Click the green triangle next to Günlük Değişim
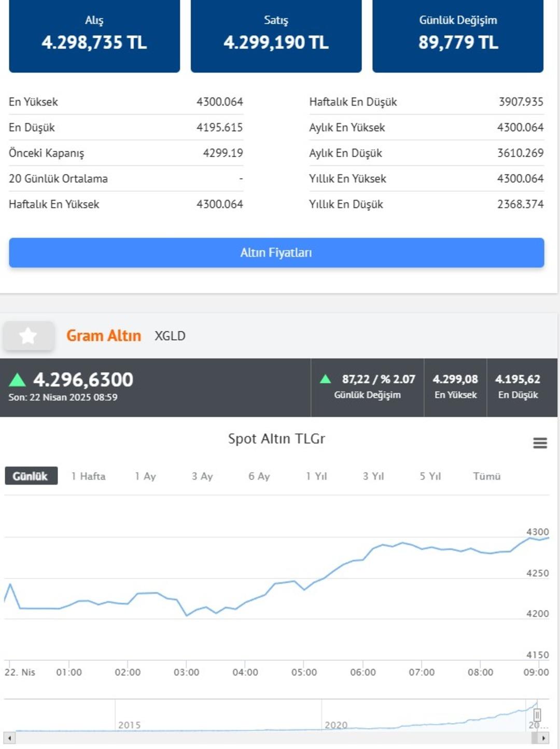This screenshot has width=560, height=749. [326, 379]
